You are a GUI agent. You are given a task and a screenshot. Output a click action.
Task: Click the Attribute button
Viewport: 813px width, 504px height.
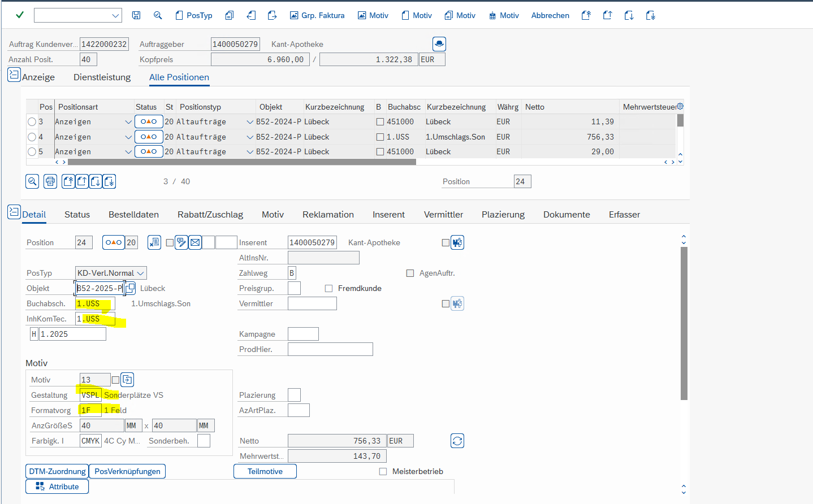click(x=57, y=486)
